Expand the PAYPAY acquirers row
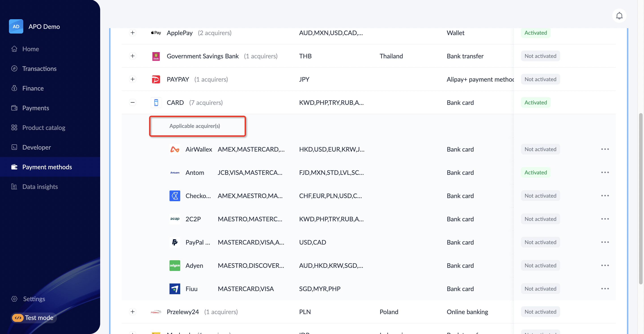Screen dimensions: 644x334 click(133, 79)
